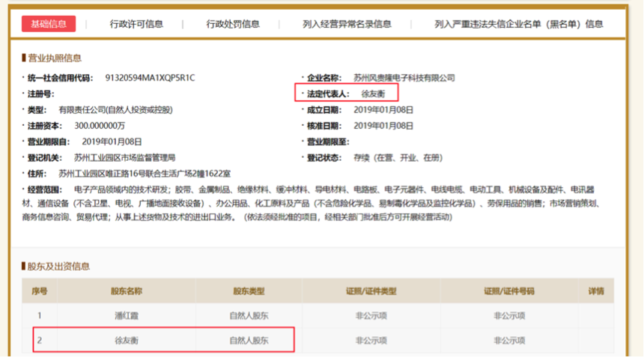Click the 核准日期 value 2019年01月08日
This screenshot has height=357, width=644.
383,126
